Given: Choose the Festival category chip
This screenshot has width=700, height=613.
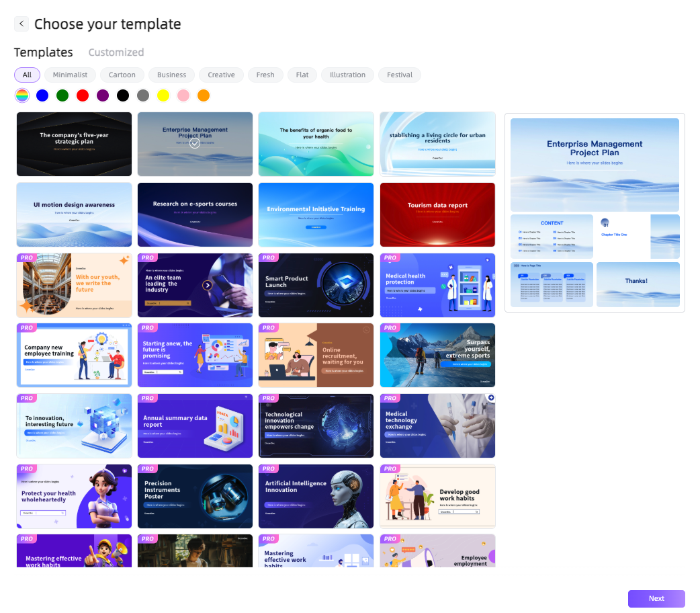Looking at the screenshot, I should [x=400, y=75].
